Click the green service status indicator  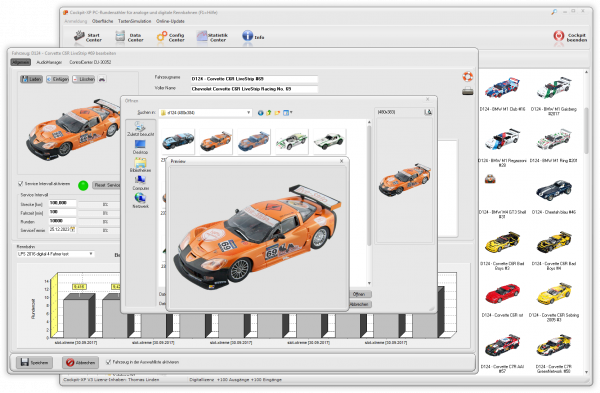tap(83, 185)
